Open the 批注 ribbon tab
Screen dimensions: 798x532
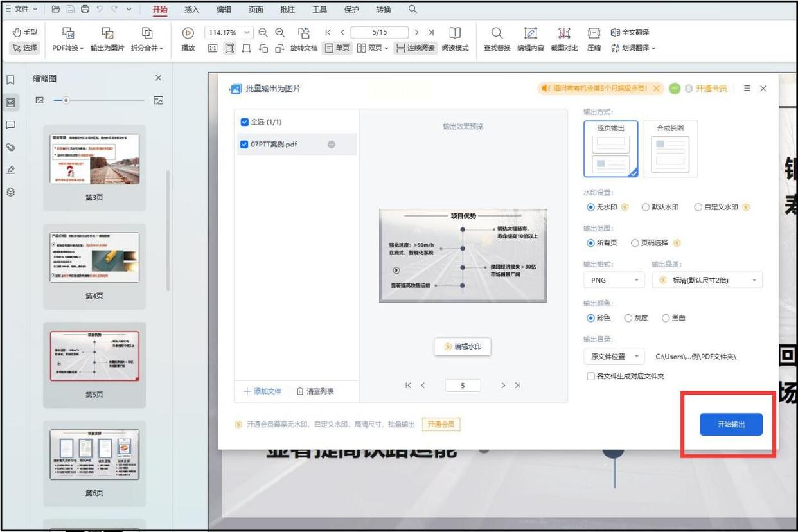tap(288, 10)
